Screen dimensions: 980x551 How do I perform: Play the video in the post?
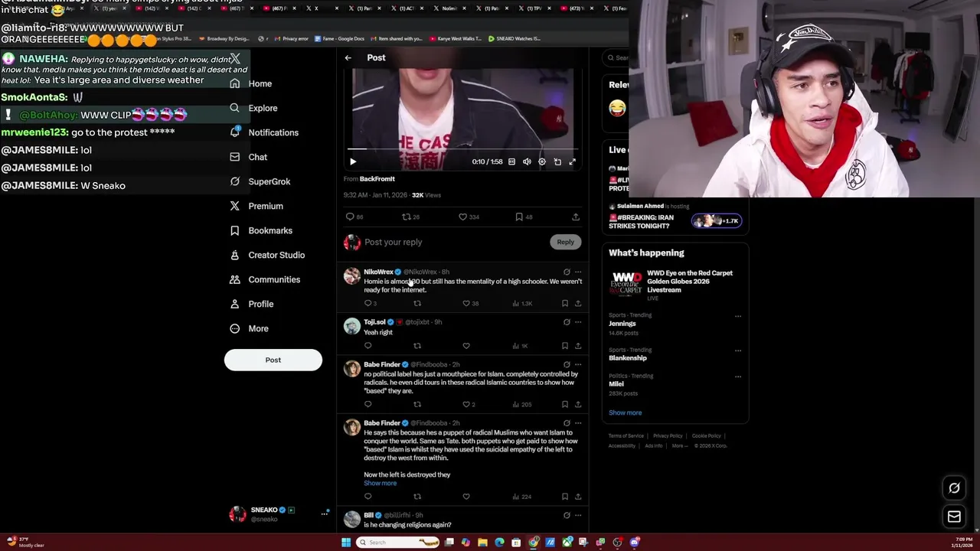point(353,161)
